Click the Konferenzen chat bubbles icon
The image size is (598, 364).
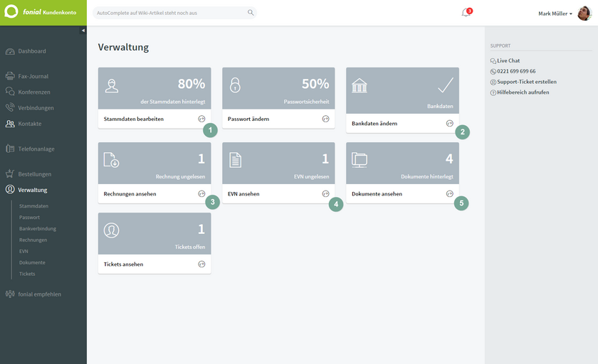[x=10, y=92]
